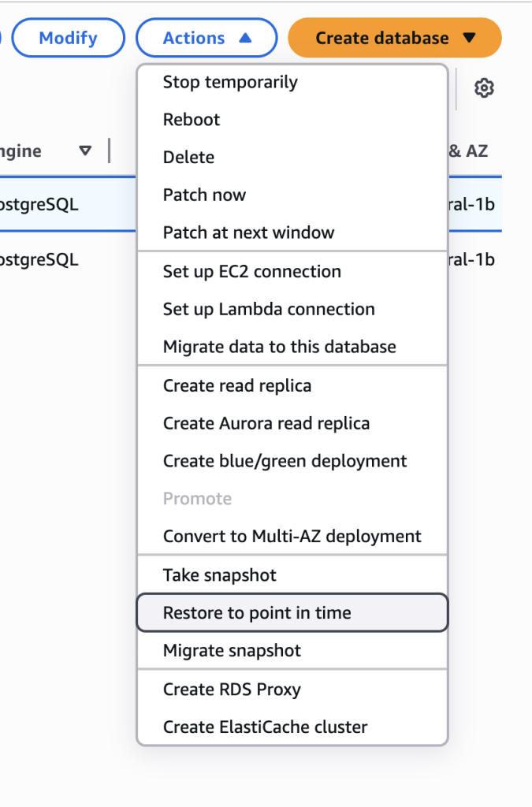
Task: Choose Patch now
Action: click(x=292, y=195)
